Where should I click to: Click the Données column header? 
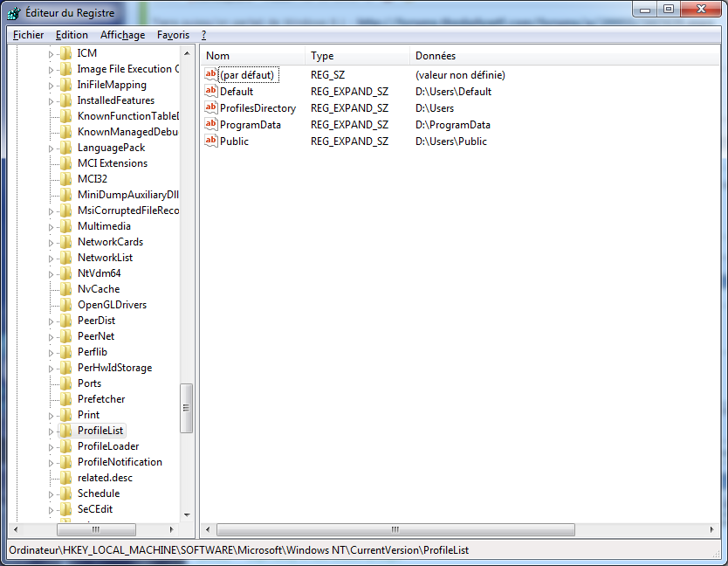coord(435,56)
